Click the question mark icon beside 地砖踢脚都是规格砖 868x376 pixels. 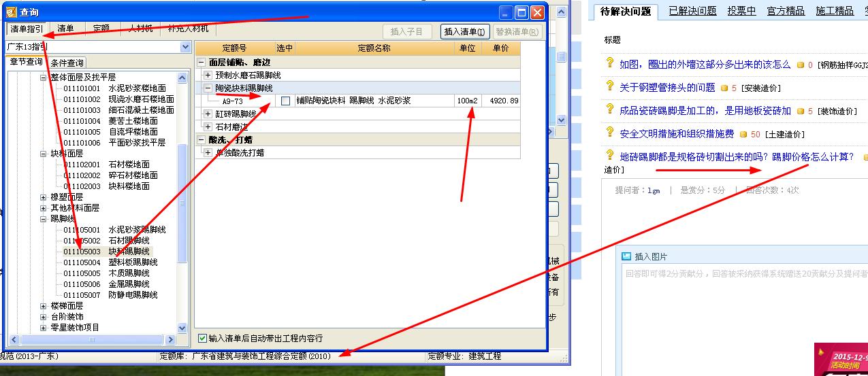[x=610, y=155]
